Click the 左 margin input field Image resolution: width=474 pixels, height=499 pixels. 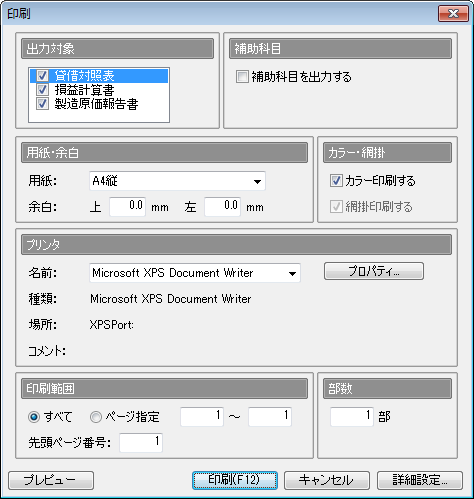pyautogui.click(x=222, y=206)
